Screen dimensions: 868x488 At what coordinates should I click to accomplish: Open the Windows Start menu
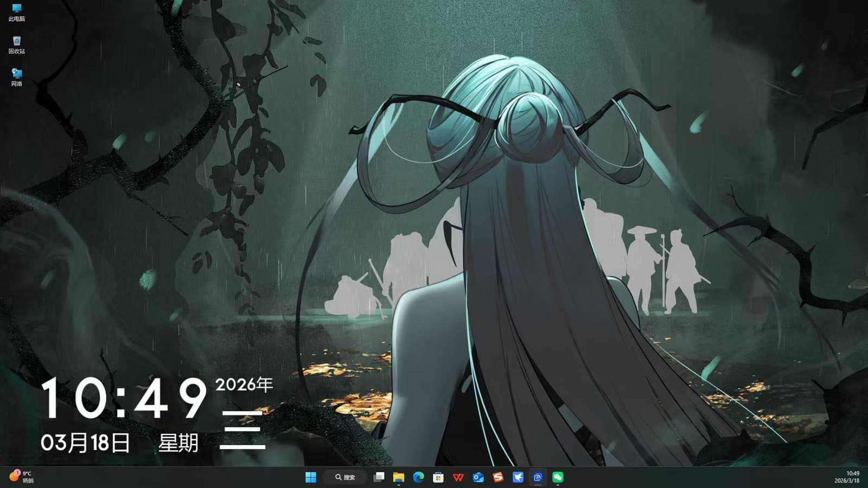[311, 477]
